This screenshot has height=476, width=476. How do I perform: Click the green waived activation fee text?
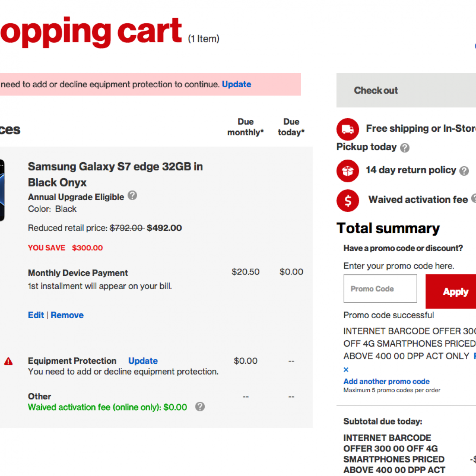click(107, 407)
